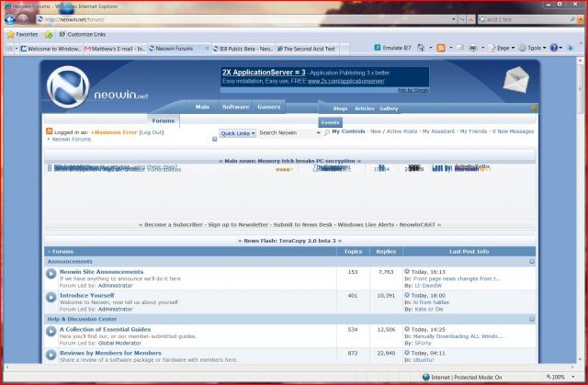Close the Neowin Forums tab
588x385 pixels.
(x=207, y=49)
